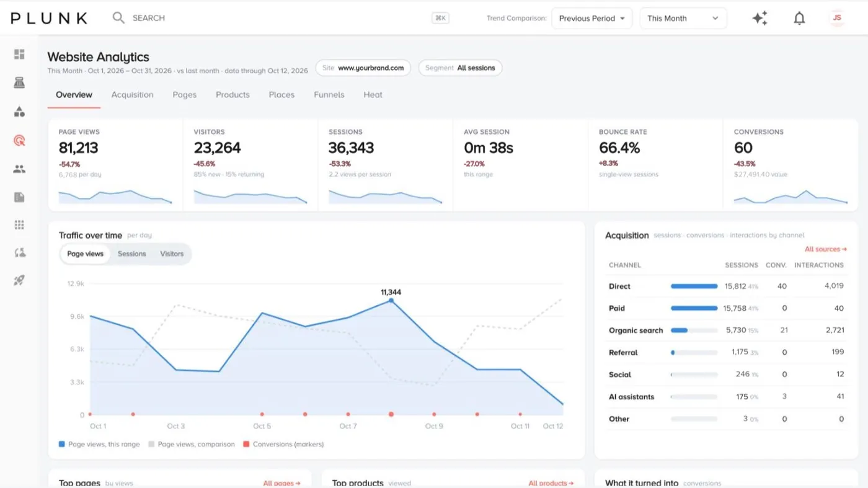The width and height of the screenshot is (868, 488).
Task: Open the AI sparkle assistant icon
Action: (759, 19)
